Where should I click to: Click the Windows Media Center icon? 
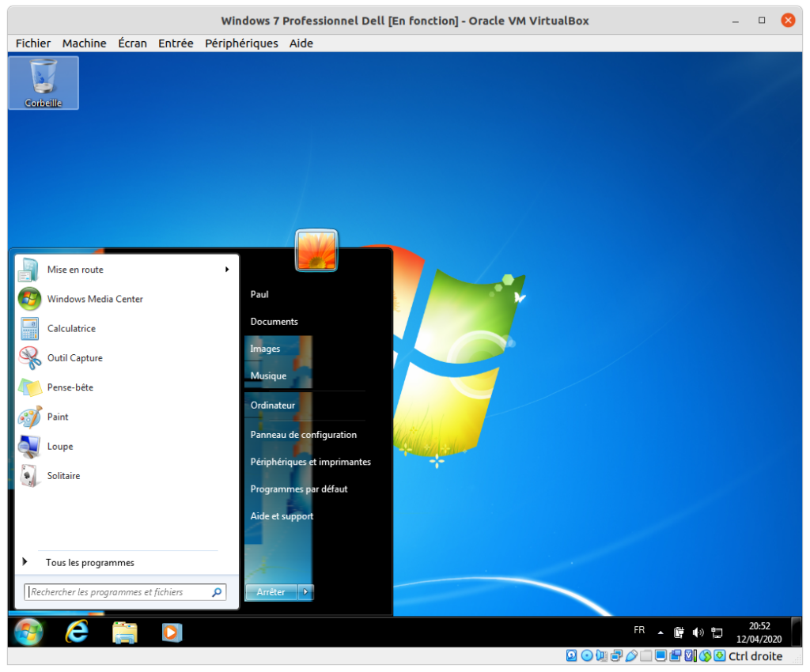[30, 299]
